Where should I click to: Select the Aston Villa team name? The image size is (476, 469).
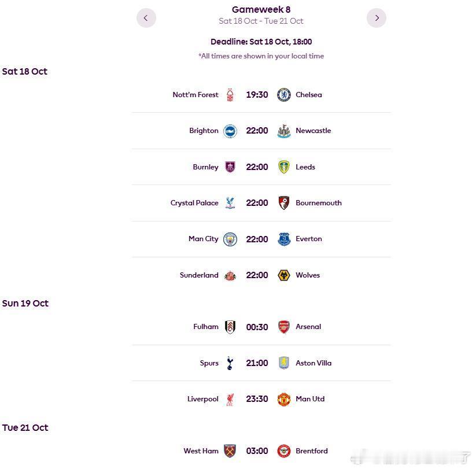point(313,363)
